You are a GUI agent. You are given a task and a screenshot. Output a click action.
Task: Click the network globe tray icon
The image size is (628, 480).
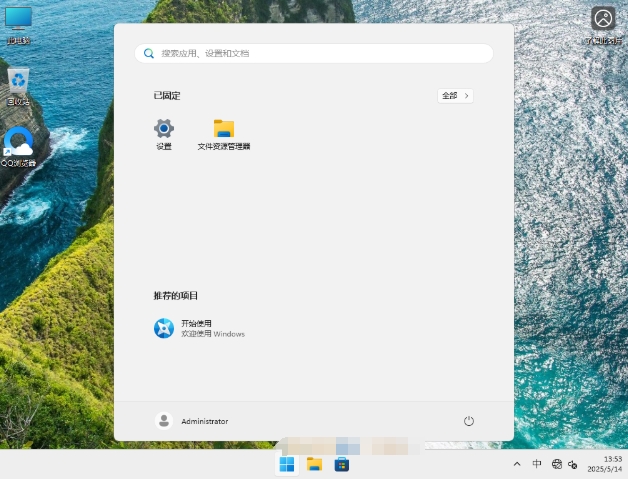556,465
